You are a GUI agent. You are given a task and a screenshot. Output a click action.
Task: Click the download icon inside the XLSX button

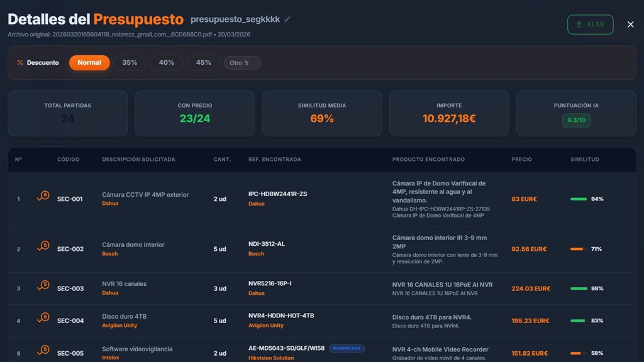(x=579, y=25)
